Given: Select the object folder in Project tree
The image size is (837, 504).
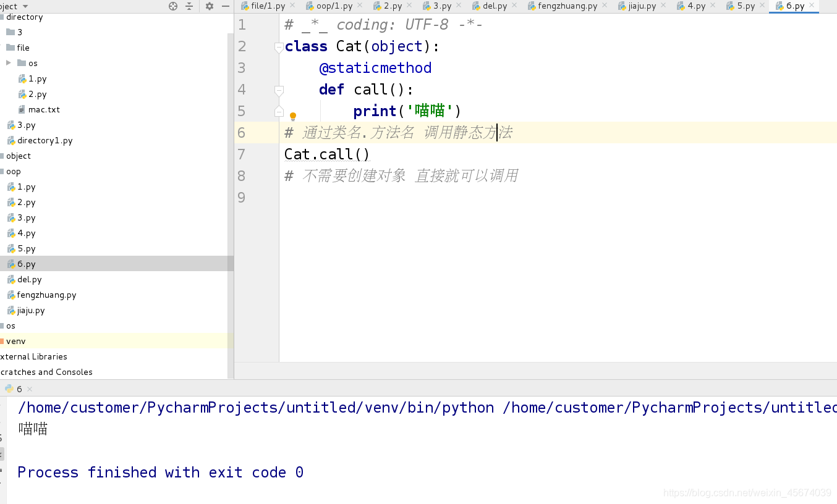Looking at the screenshot, I should (x=19, y=156).
